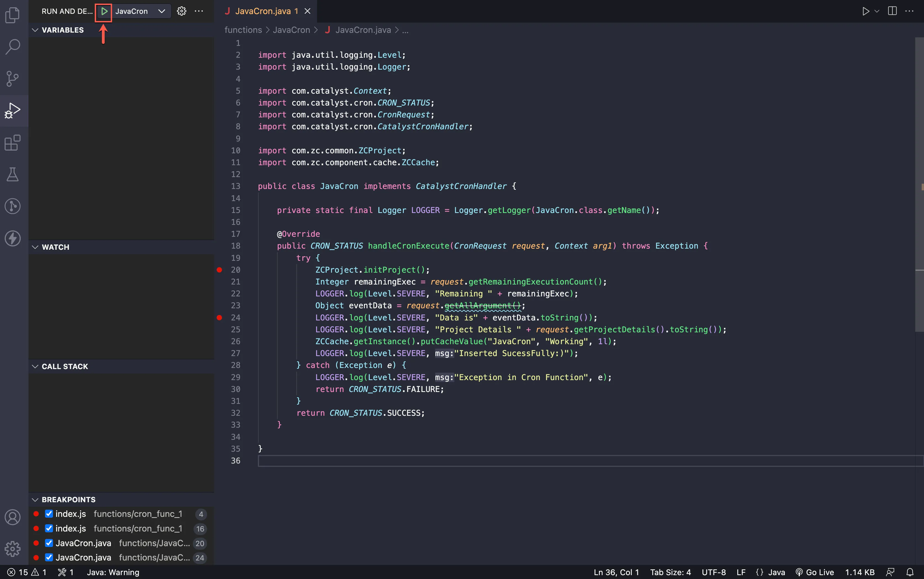Click line number 13 in gutter
The width and height of the screenshot is (924, 579).
point(235,186)
